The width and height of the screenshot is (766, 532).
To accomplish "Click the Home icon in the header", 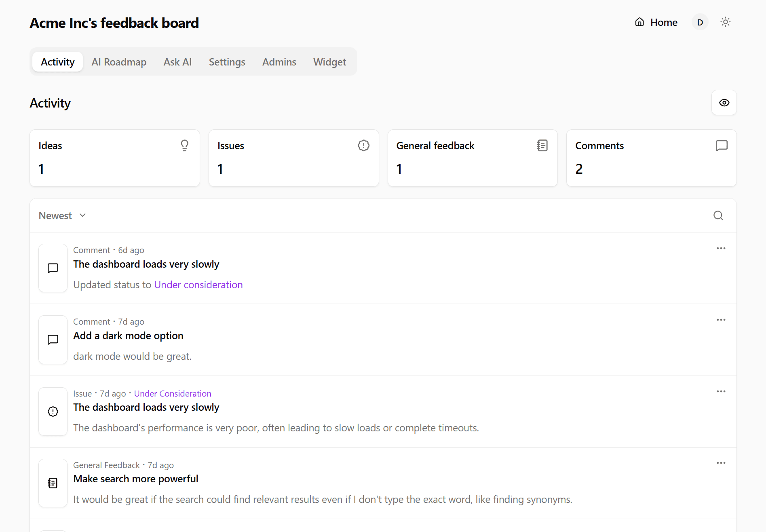I will pyautogui.click(x=639, y=22).
